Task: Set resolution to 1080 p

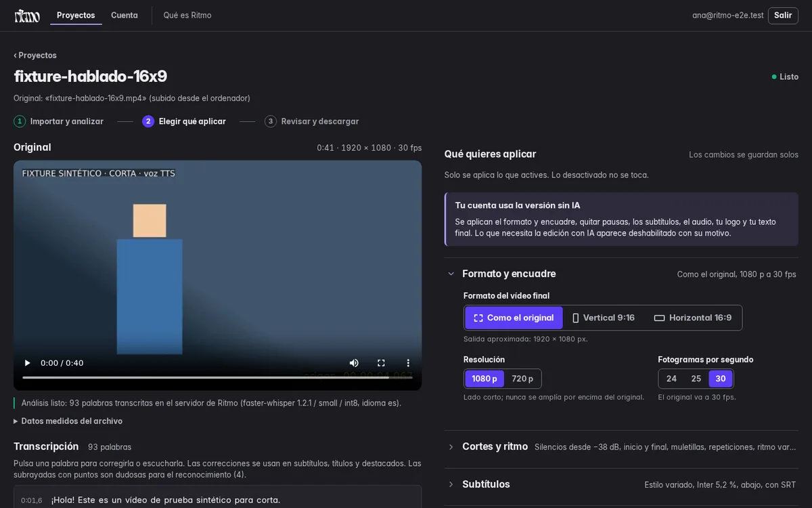Action: pos(484,379)
